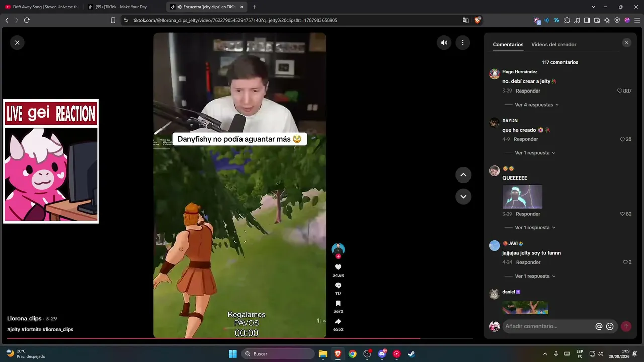Switch to Drift Away Song browser tab

tap(42, 7)
